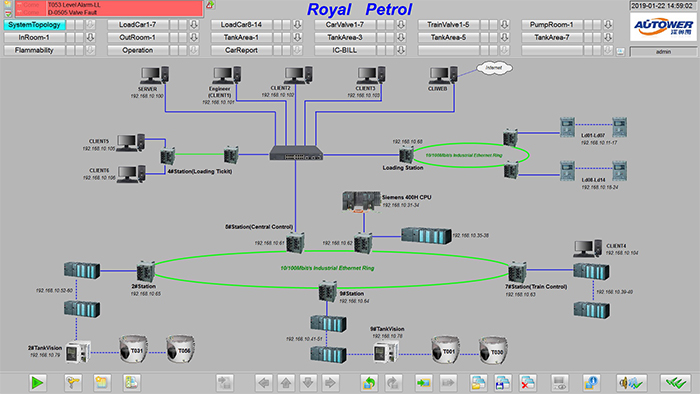
Task: Click the green double-checkmark icon
Action: (675, 382)
